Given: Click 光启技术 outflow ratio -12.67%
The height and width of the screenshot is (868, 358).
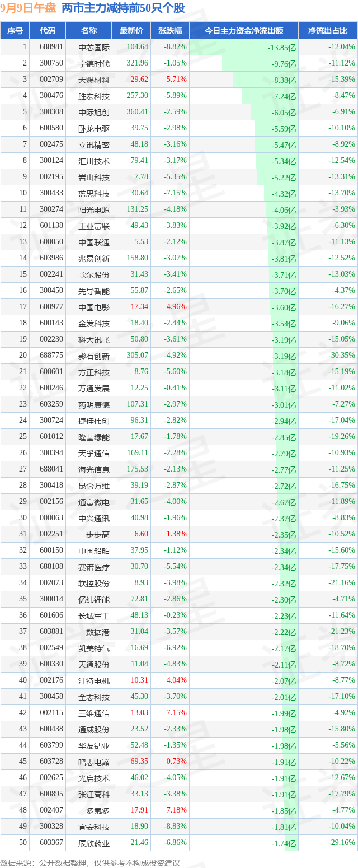Looking at the screenshot, I should tap(342, 778).
